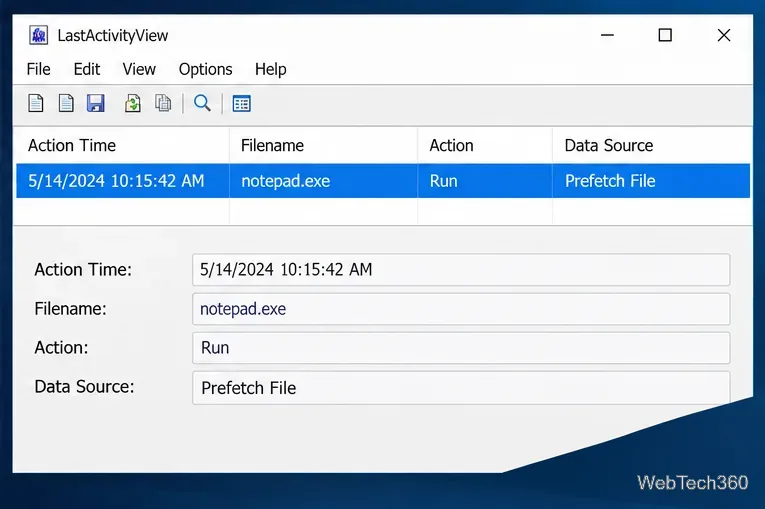Click the LastActivityView app icon in title bar
Screen dimensions: 765x509
click(x=39, y=35)
